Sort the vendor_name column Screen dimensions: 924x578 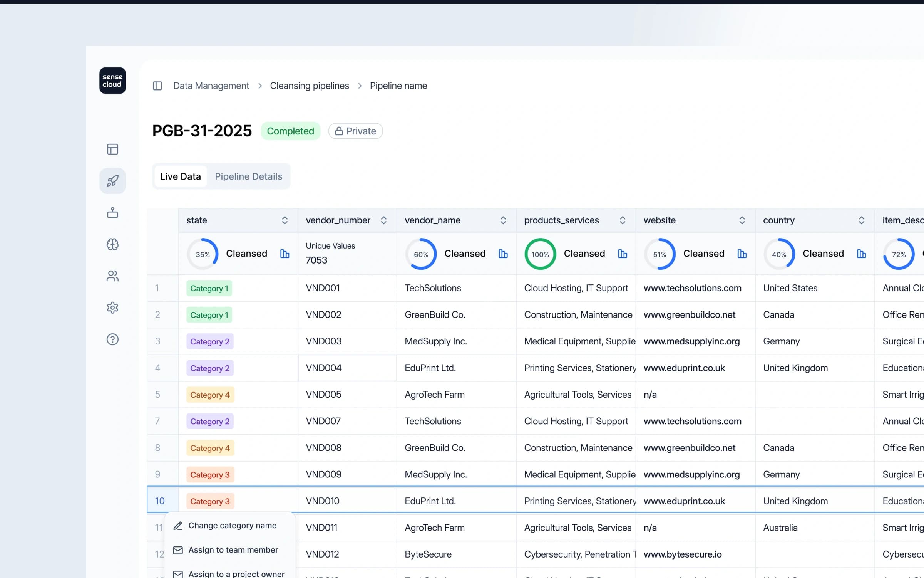[503, 220]
